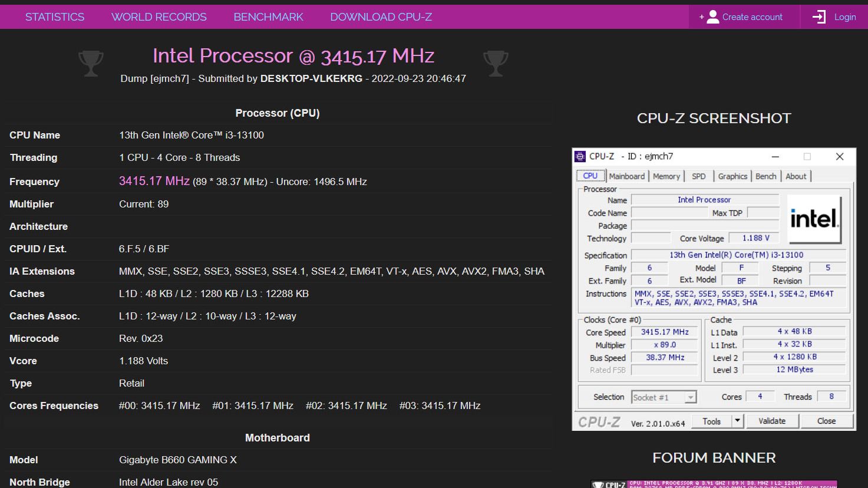Click the trophy icon right of the title
Image resolution: width=868 pixels, height=488 pixels.
(x=496, y=62)
